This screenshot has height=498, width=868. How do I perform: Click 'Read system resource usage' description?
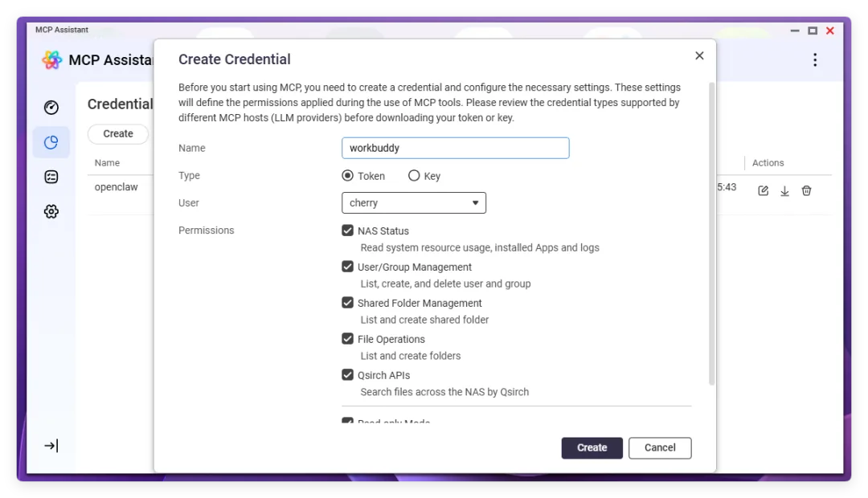click(480, 247)
